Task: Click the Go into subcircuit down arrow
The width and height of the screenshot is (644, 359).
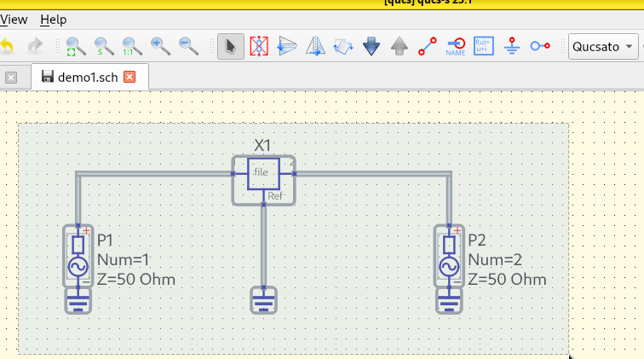Action: 371,46
